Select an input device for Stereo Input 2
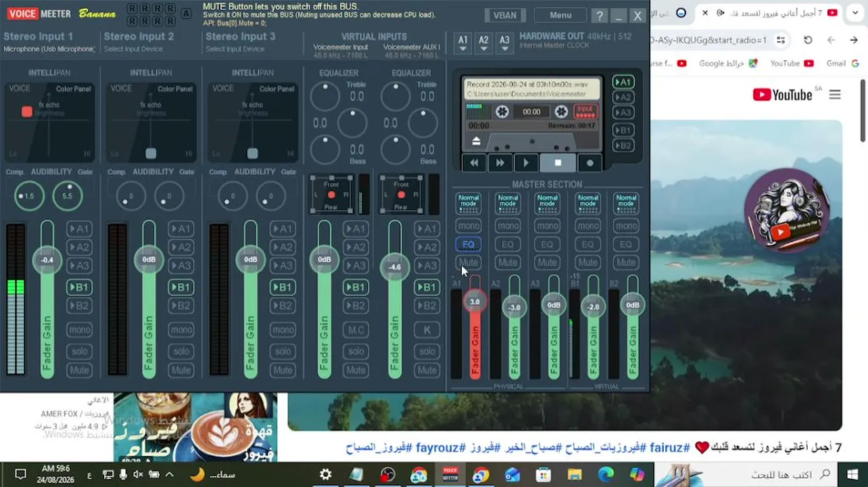Screen dimensions: 868x487 [x=133, y=49]
